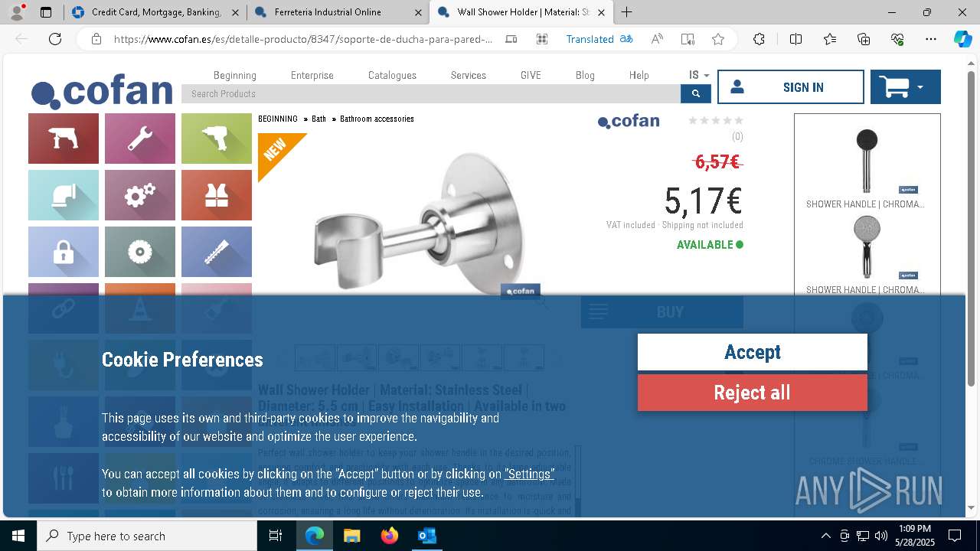Open the GIVE menu item
Viewport: 980px width, 551px height.
(531, 75)
